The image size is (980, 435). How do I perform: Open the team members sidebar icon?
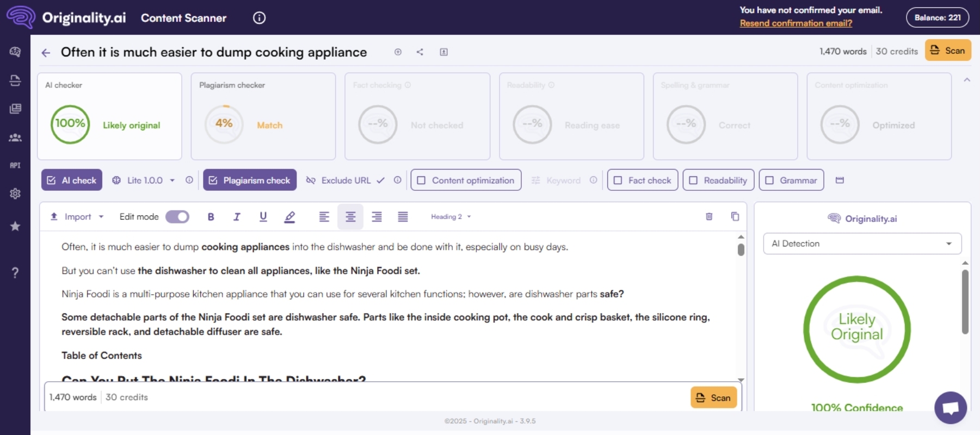(x=15, y=138)
